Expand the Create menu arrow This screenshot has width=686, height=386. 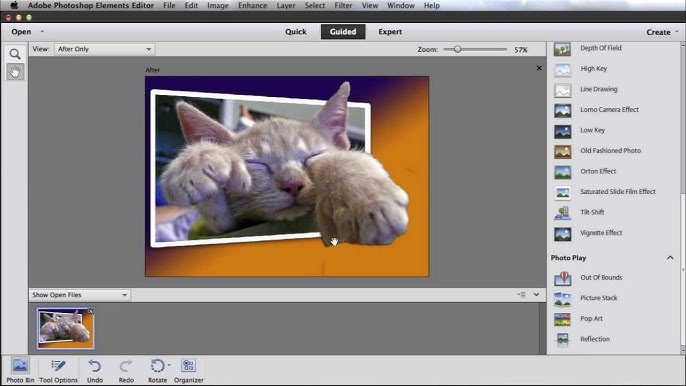point(677,32)
